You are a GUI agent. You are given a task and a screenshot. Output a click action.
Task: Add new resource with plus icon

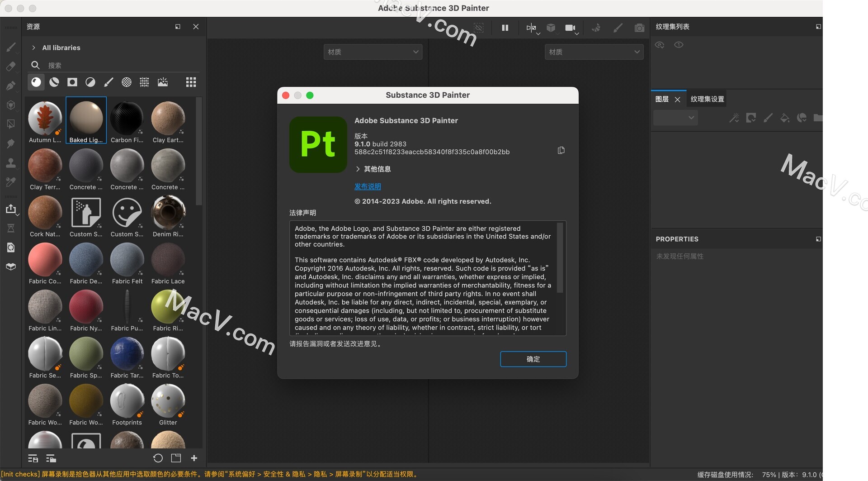pyautogui.click(x=194, y=458)
